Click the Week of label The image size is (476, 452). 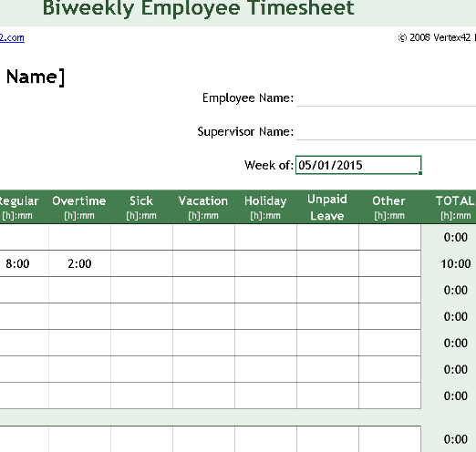pyautogui.click(x=269, y=165)
